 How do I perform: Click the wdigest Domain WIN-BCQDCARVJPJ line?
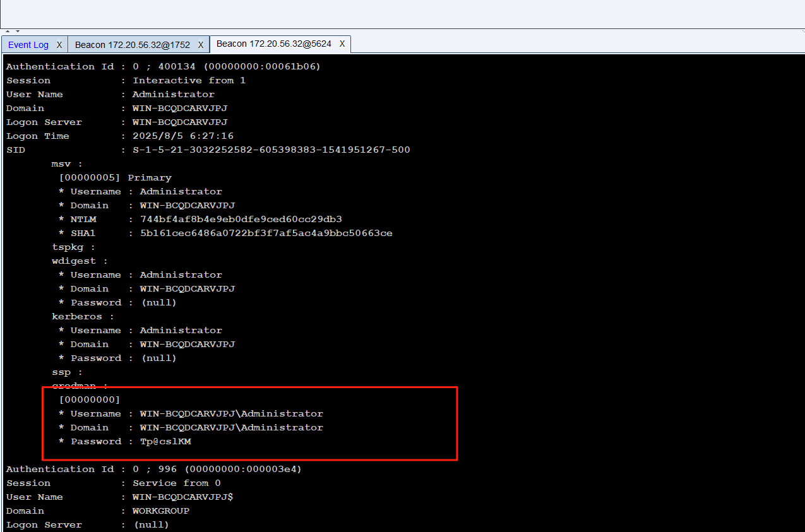(146, 288)
